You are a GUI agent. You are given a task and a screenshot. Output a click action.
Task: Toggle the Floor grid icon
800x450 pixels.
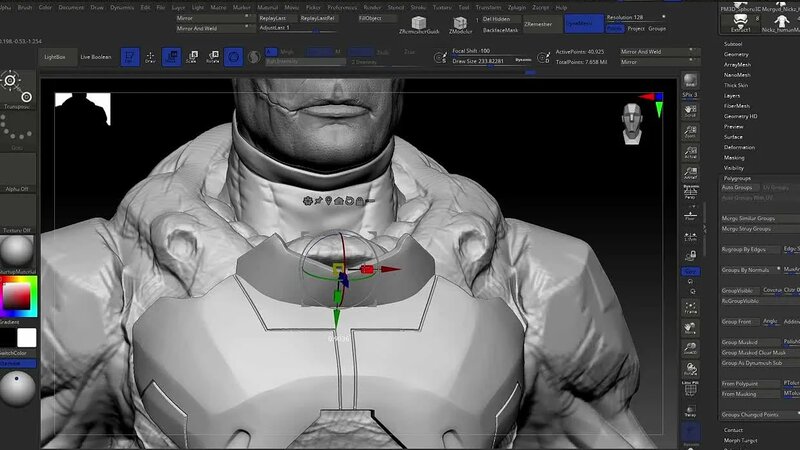[690, 216]
